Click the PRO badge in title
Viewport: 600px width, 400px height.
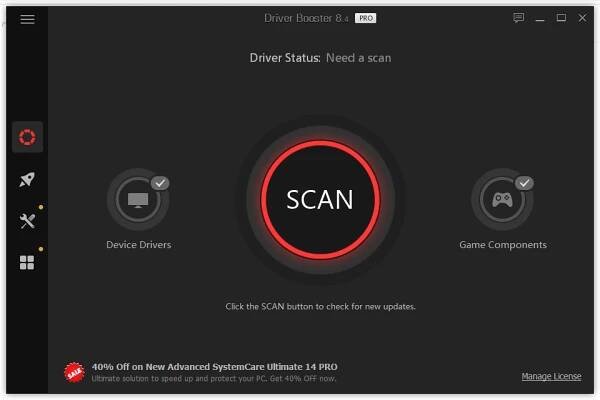(365, 18)
